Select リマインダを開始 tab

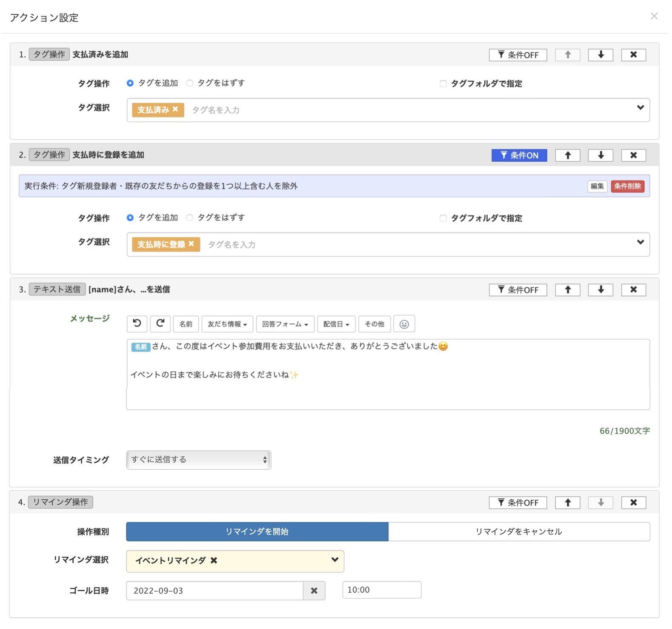(257, 532)
